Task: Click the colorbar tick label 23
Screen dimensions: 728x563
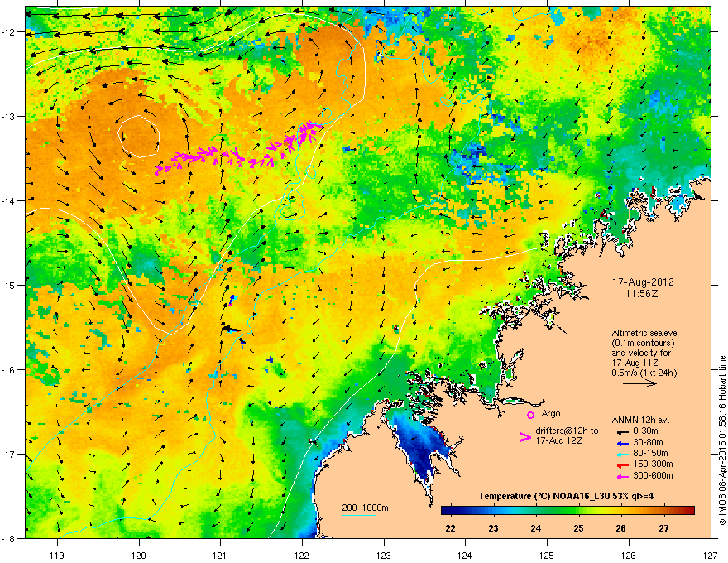Action: pos(493,528)
